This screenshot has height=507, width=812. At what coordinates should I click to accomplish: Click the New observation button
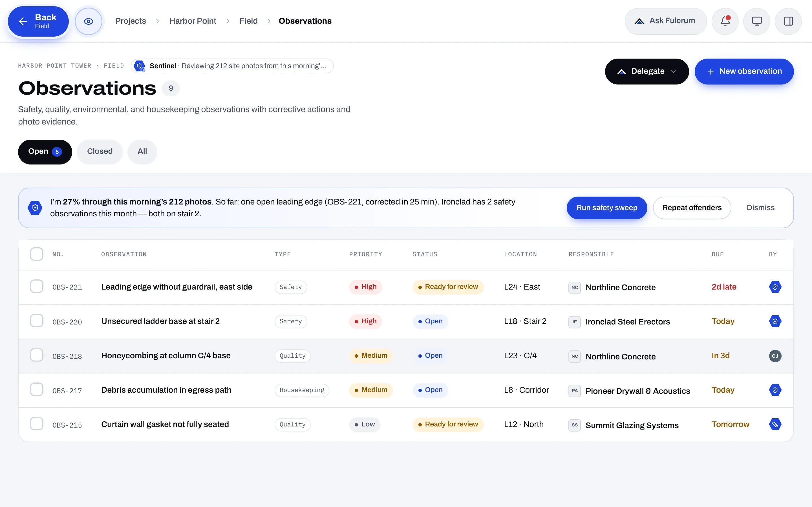pyautogui.click(x=744, y=72)
